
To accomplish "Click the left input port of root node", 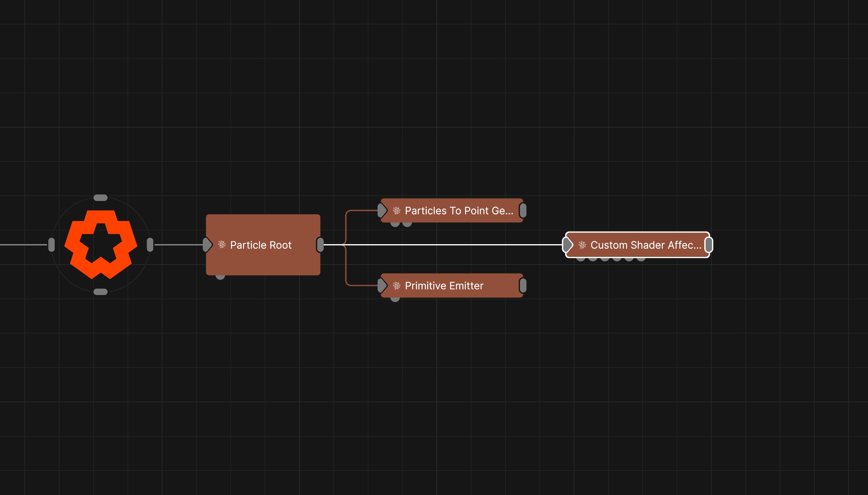I will pyautogui.click(x=52, y=245).
